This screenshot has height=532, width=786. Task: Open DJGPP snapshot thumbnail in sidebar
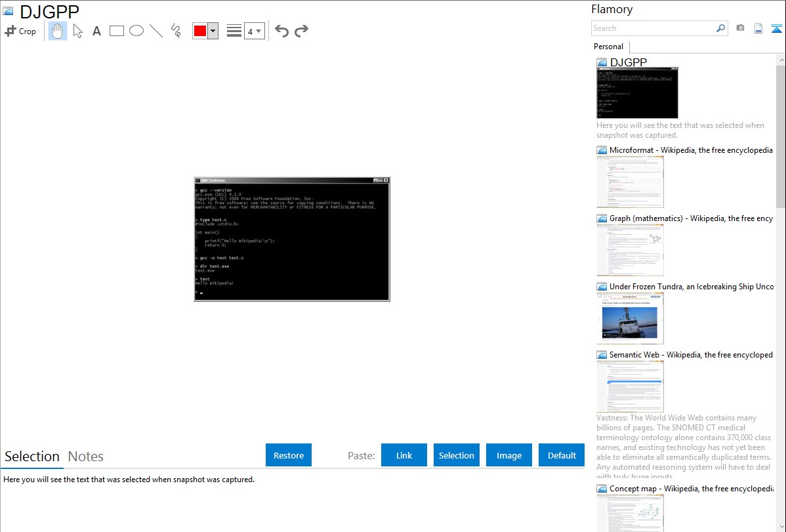[x=637, y=93]
